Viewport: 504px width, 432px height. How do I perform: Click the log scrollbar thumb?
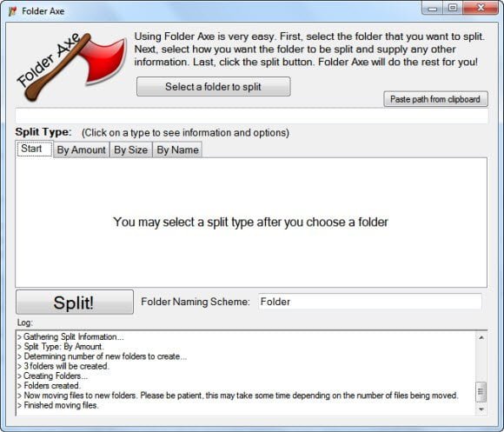481,392
